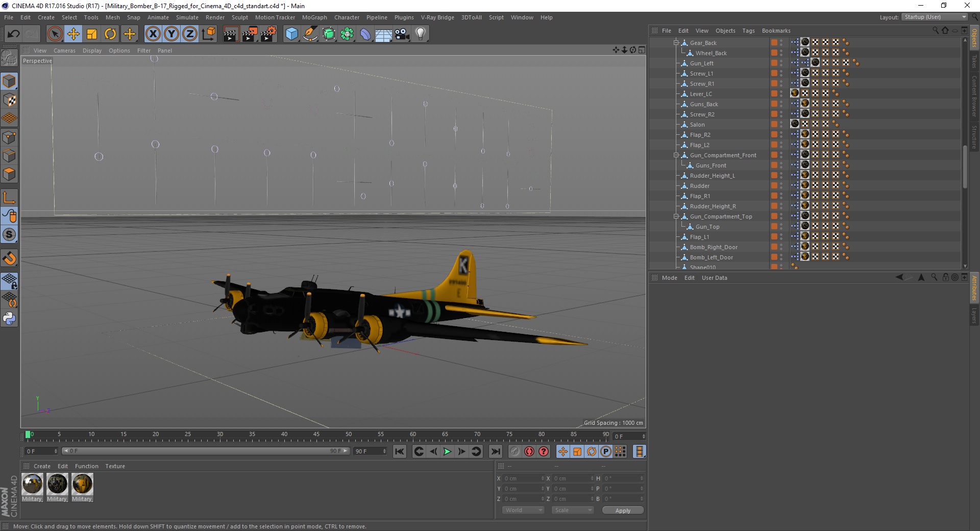Open the V-Ray Bridge menu
Image resolution: width=980 pixels, height=531 pixels.
[437, 17]
